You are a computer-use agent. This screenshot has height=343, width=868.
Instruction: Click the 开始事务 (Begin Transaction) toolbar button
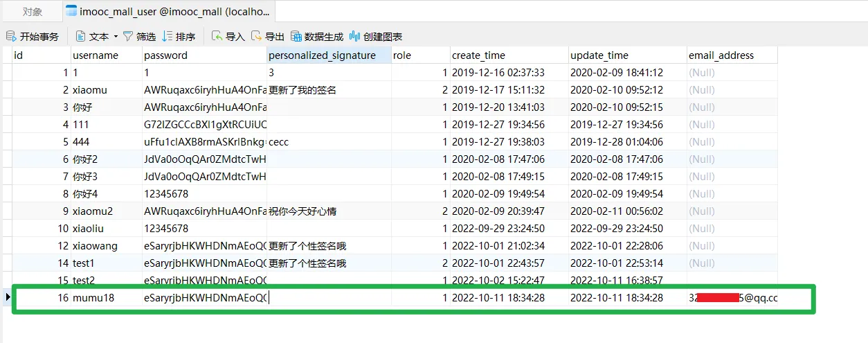(x=33, y=37)
